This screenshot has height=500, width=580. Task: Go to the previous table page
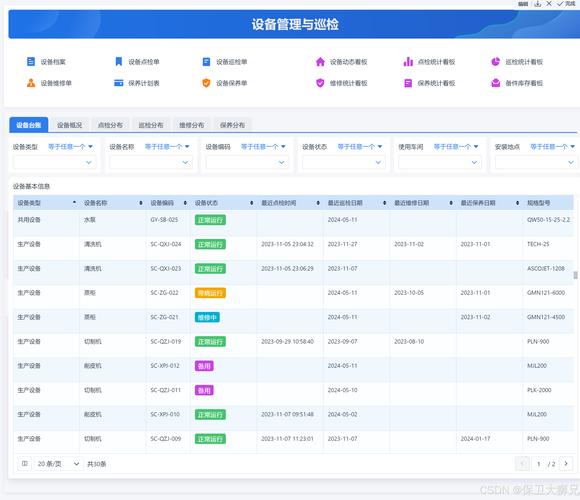click(x=522, y=463)
